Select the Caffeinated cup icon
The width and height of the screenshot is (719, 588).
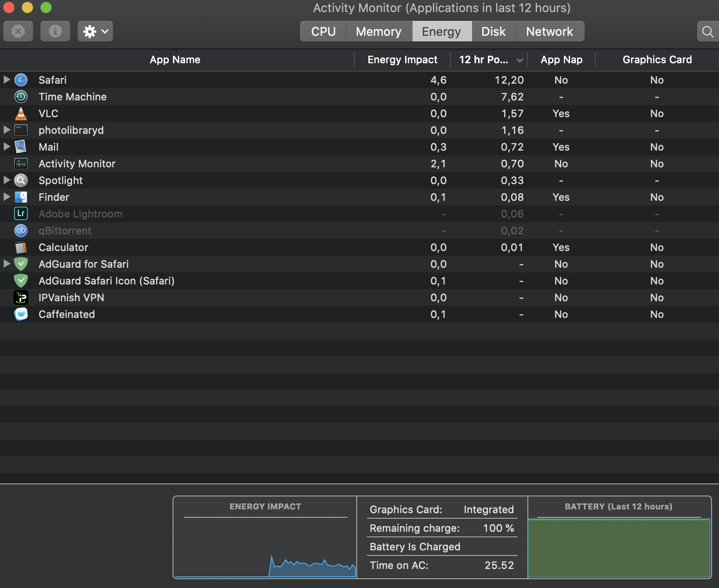[21, 314]
